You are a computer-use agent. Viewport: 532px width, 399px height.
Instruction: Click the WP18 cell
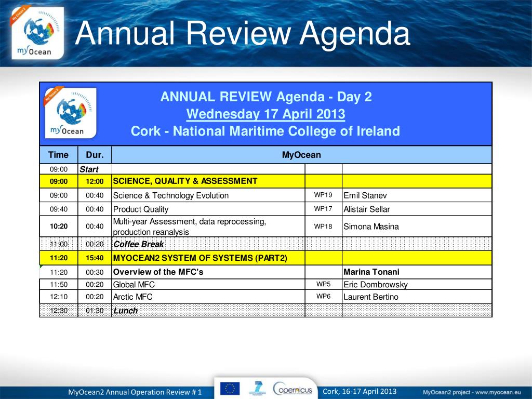click(x=323, y=227)
